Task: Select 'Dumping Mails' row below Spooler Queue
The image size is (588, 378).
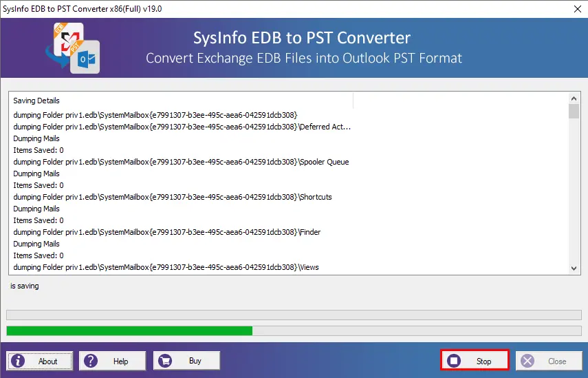Action: (x=36, y=174)
